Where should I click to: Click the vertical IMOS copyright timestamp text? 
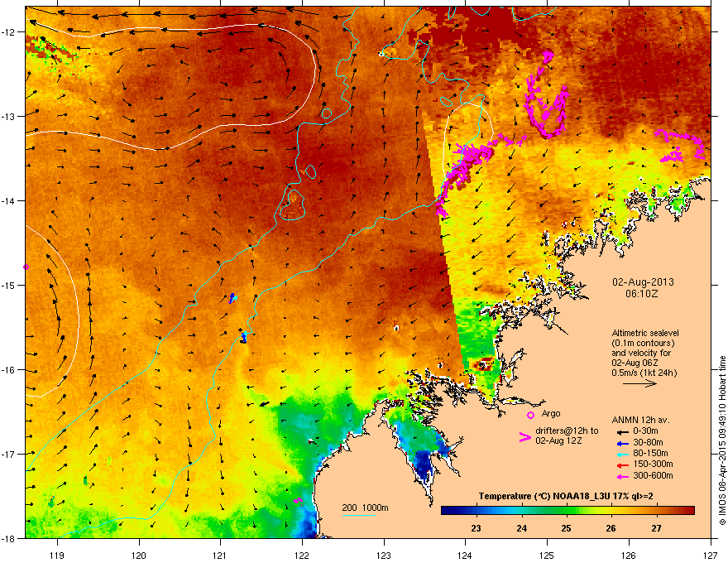(x=722, y=440)
